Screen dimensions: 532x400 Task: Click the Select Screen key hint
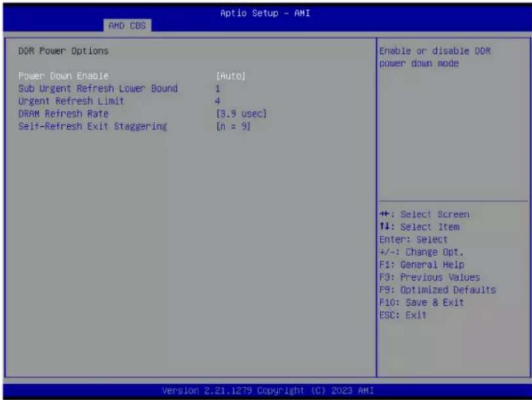pos(425,214)
